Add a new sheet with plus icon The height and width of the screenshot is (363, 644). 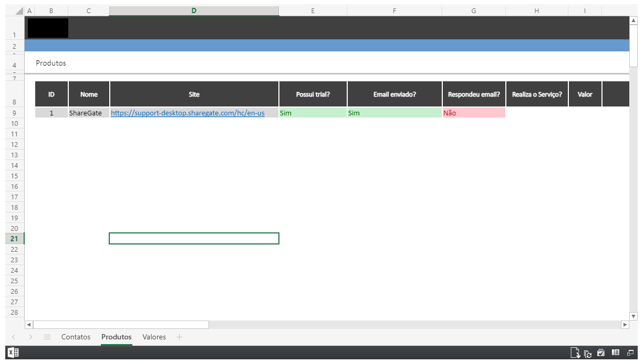tap(179, 337)
